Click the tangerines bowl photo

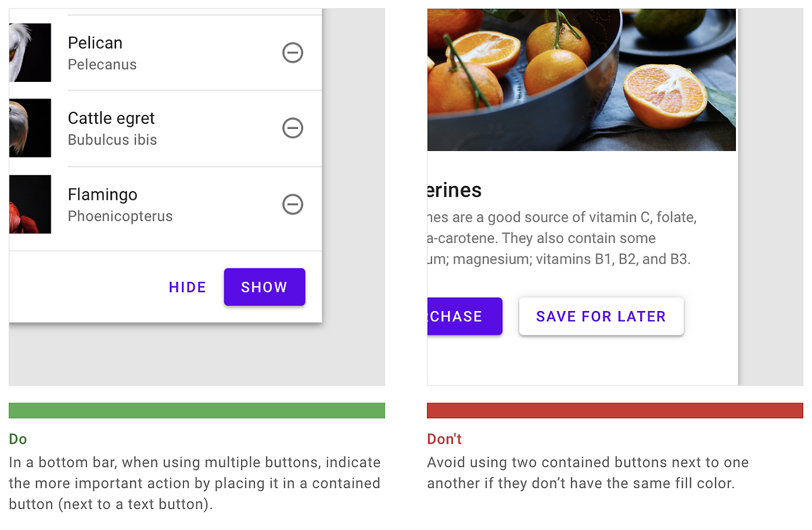click(581, 79)
